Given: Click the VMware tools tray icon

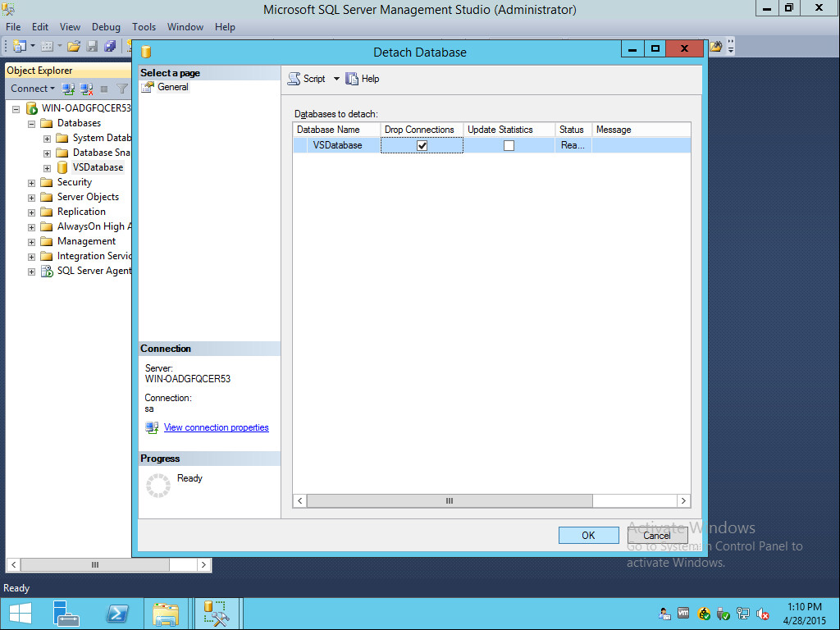Looking at the screenshot, I should 683,613.
